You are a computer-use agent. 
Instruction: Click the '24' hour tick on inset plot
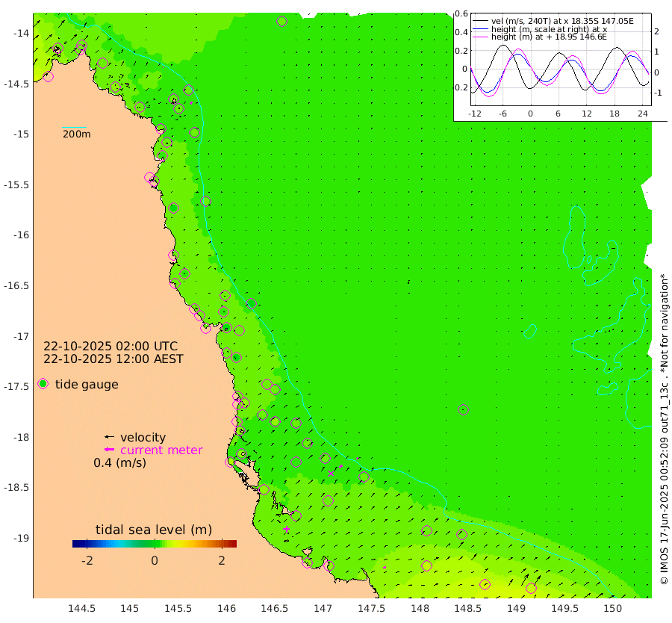[x=642, y=114]
